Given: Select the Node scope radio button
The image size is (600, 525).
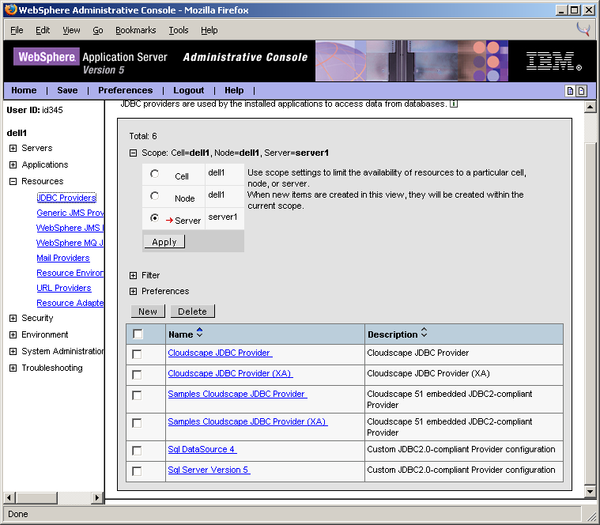Looking at the screenshot, I should tap(155, 196).
